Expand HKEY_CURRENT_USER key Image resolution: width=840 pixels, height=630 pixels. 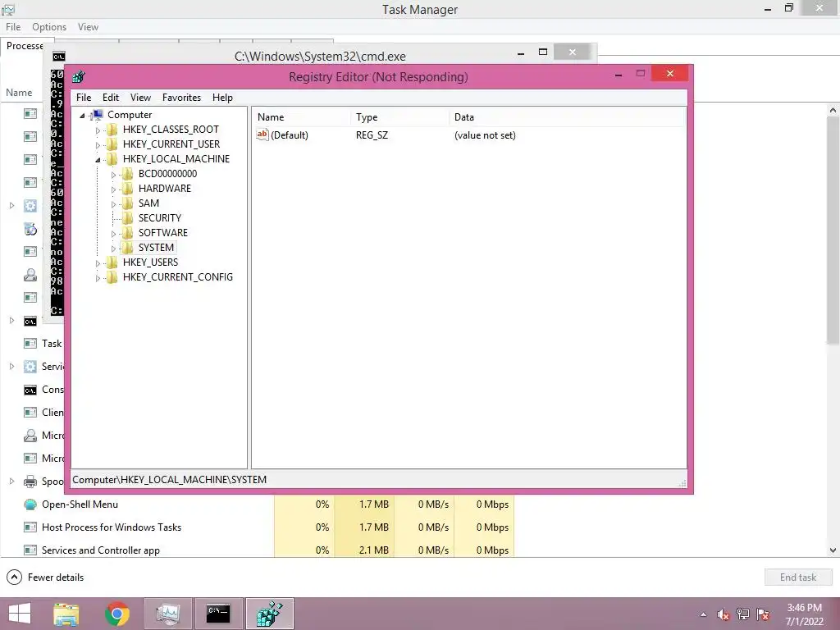click(98, 144)
